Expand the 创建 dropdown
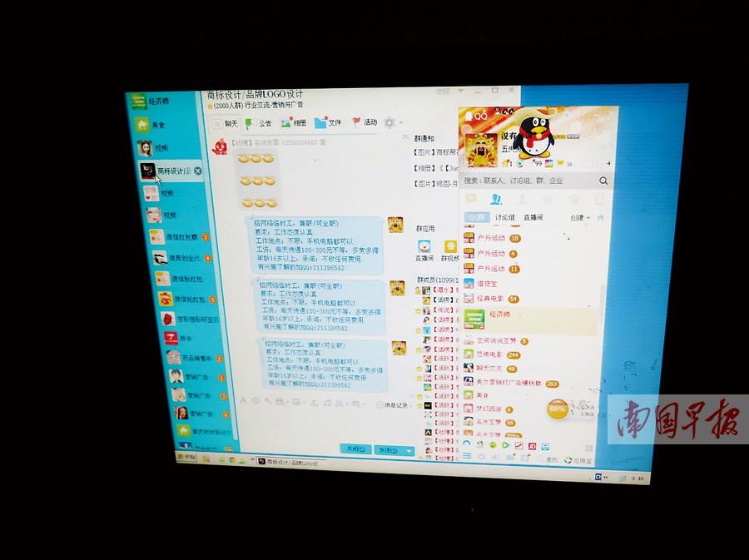The height and width of the screenshot is (560, 749). click(x=579, y=217)
